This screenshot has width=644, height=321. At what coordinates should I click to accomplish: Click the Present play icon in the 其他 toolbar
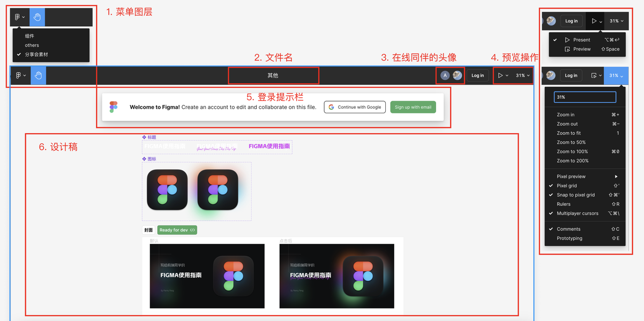pyautogui.click(x=500, y=75)
